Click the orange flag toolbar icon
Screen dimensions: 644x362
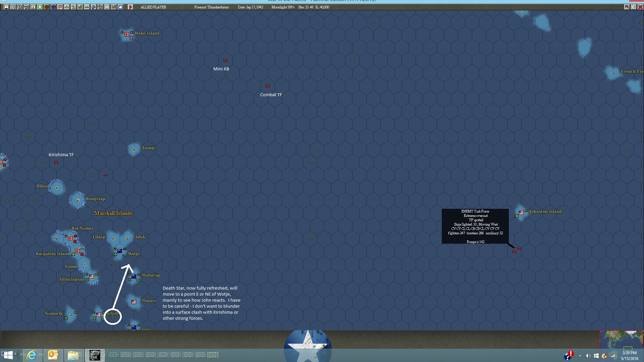coord(60,7)
